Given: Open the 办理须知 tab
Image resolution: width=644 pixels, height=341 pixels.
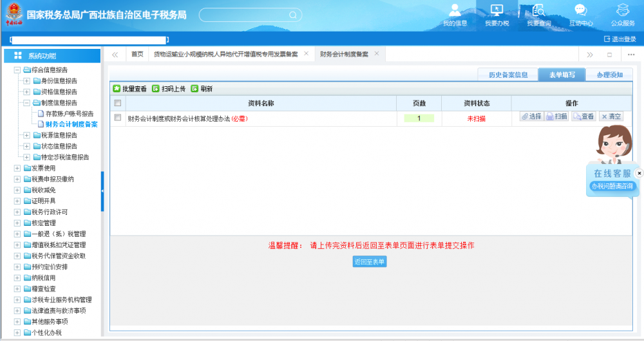Looking at the screenshot, I should pos(609,75).
